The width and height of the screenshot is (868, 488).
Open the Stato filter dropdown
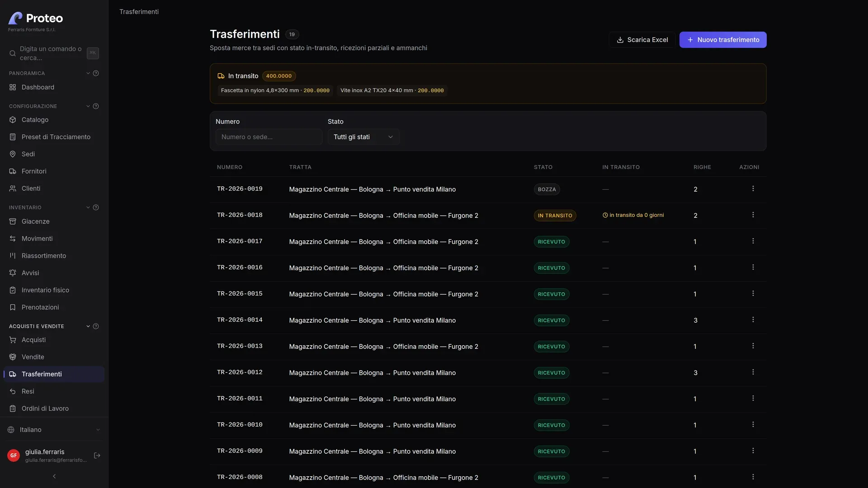[x=363, y=137]
